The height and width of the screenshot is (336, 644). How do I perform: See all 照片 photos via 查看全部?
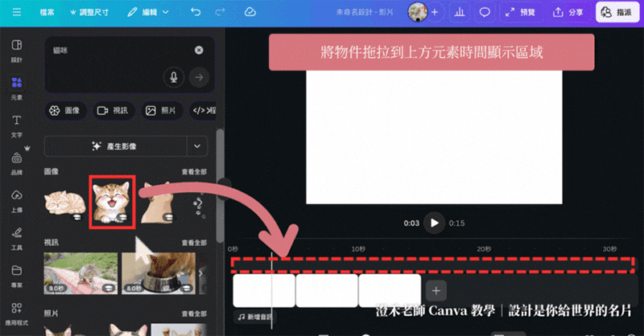pos(194,313)
